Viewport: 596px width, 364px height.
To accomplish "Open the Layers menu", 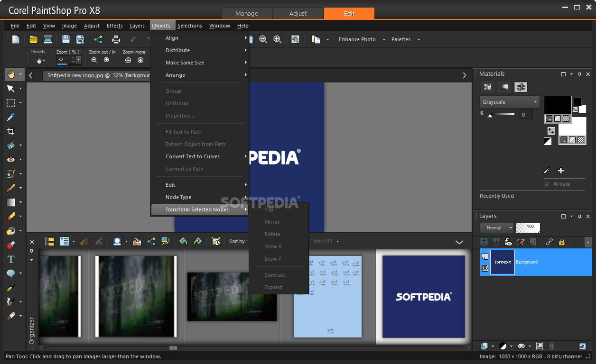I will [x=137, y=26].
